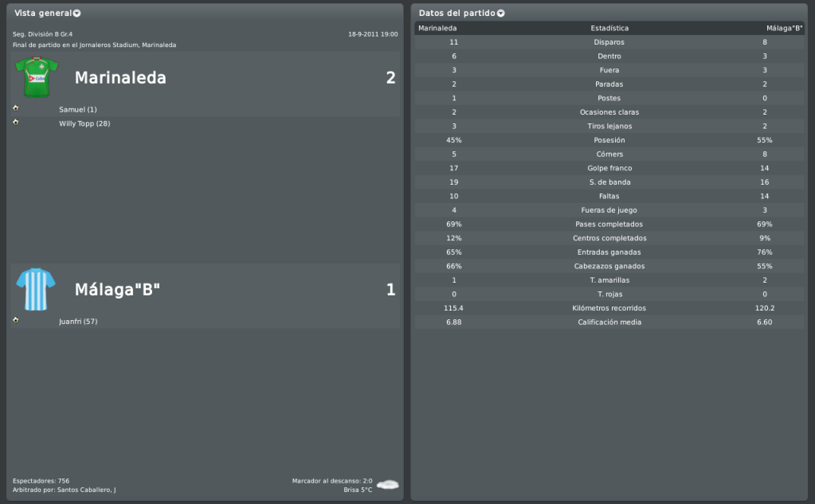815x504 pixels.
Task: Open Seg. División B Gr.4 competition link
Action: 42,34
